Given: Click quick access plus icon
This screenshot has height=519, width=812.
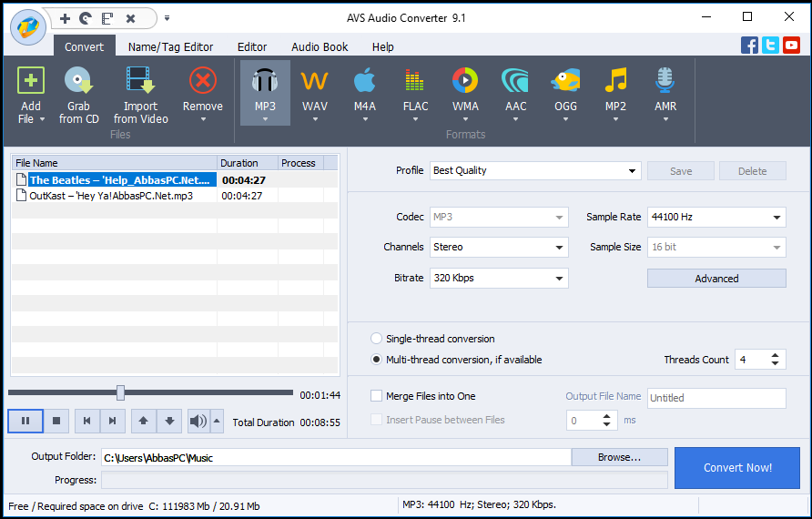Looking at the screenshot, I should pos(65,18).
